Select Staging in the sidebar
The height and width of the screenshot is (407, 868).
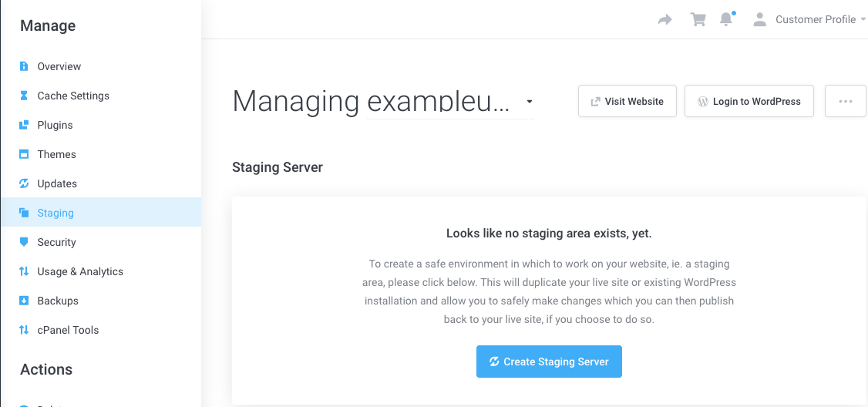56,213
